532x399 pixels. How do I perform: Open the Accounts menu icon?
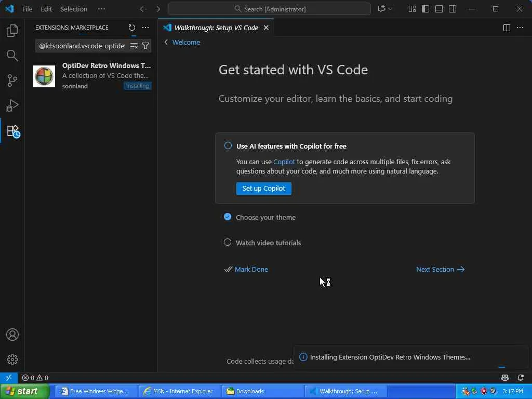click(x=12, y=335)
